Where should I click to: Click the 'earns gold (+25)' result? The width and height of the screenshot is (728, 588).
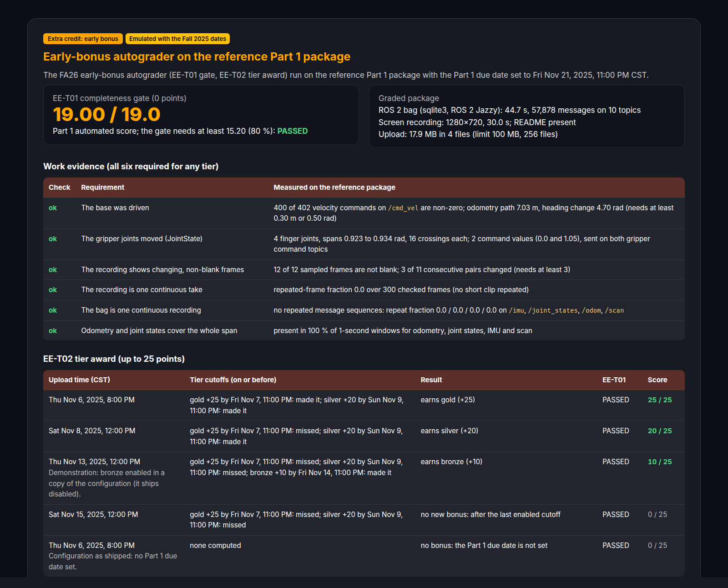(448, 400)
